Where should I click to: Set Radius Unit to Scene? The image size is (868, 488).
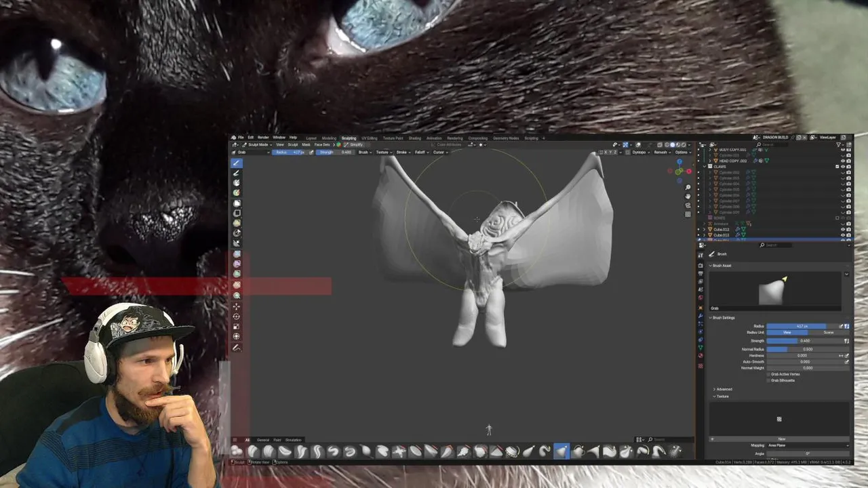click(828, 332)
